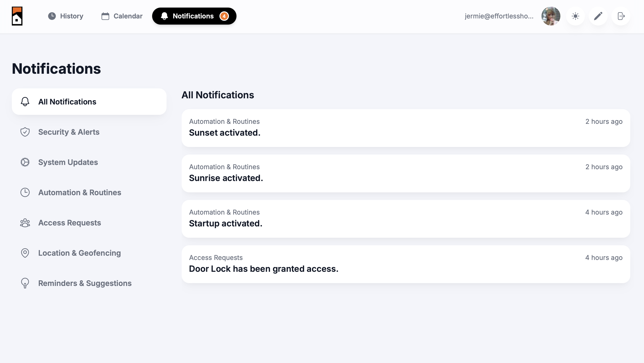Click the shield icon beside Security & Alerts
644x363 pixels.
pyautogui.click(x=25, y=132)
